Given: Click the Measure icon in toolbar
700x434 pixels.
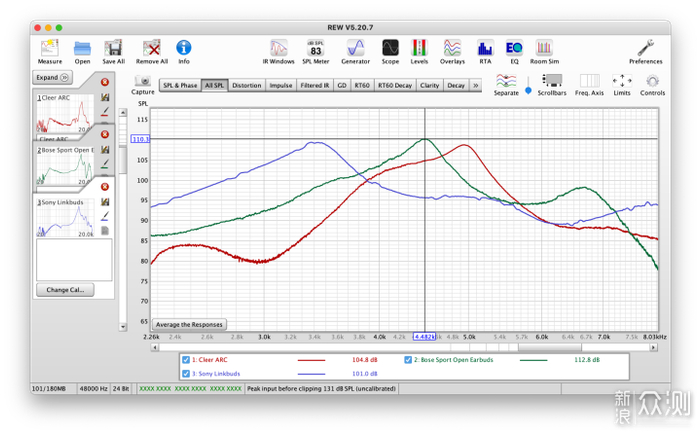Looking at the screenshot, I should [50, 47].
